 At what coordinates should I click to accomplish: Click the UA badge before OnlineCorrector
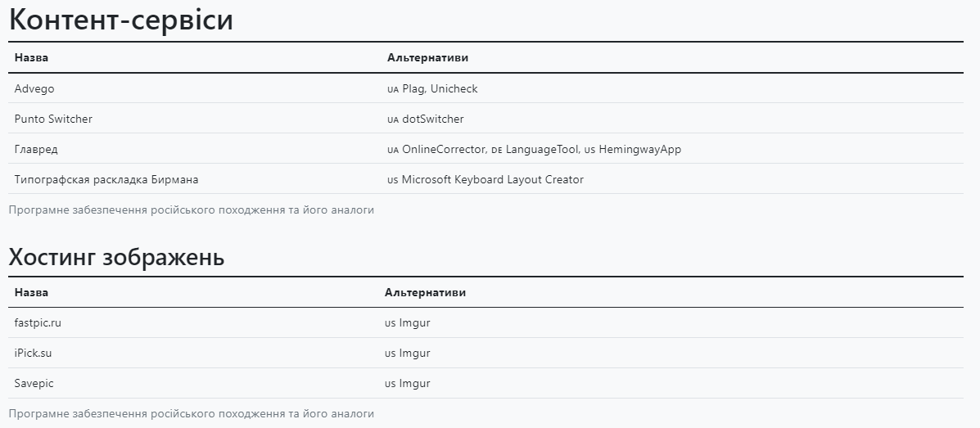393,150
